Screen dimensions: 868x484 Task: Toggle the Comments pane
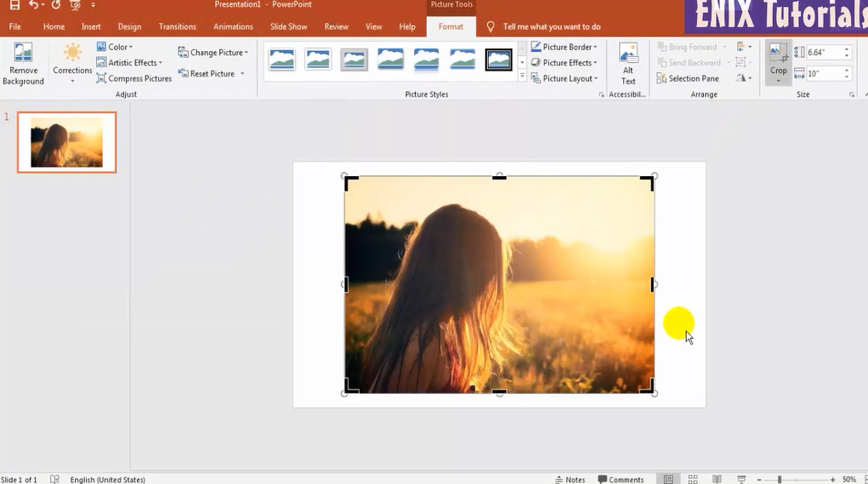(x=621, y=479)
